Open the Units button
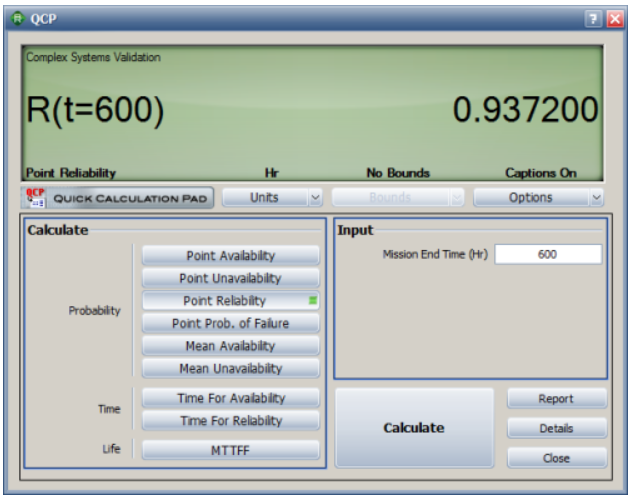The width and height of the screenshot is (631, 497). point(265,198)
